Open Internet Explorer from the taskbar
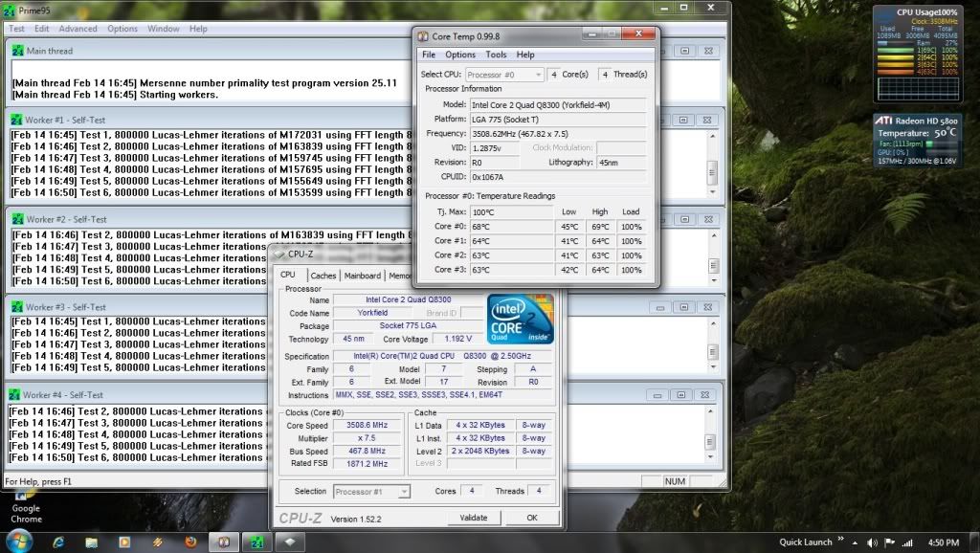The image size is (980, 553). (x=58, y=542)
